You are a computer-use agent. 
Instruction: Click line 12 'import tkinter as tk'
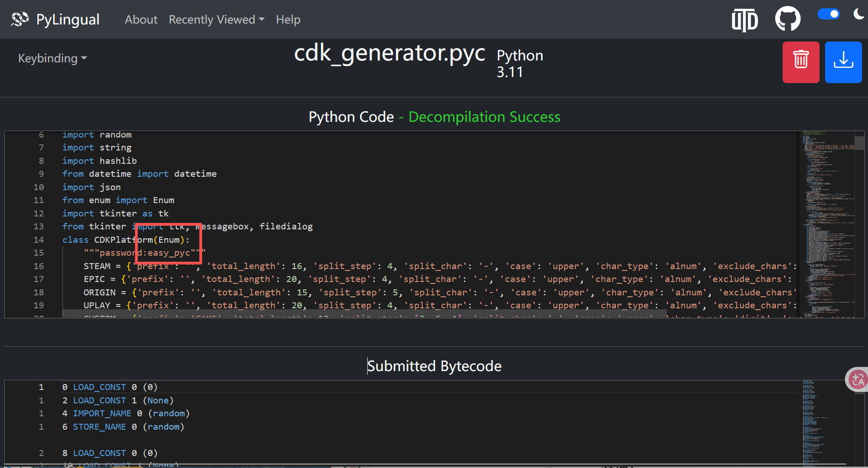[x=115, y=213]
